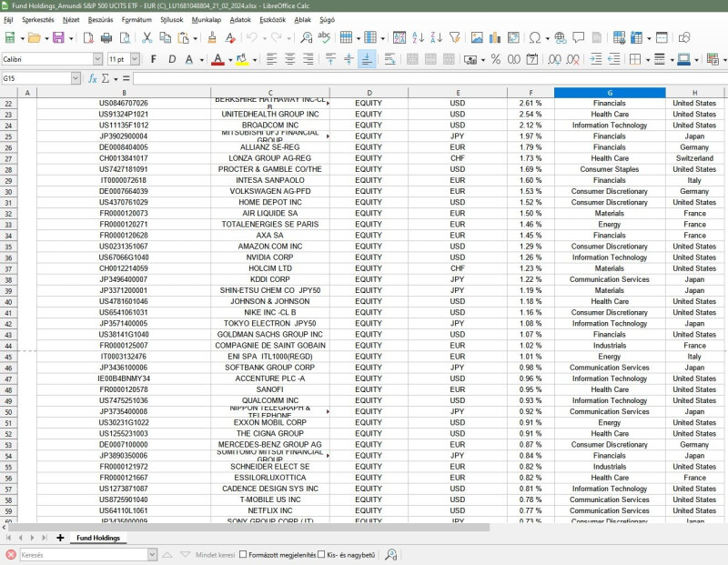Format as percent
The image size is (728, 565).
(x=496, y=59)
